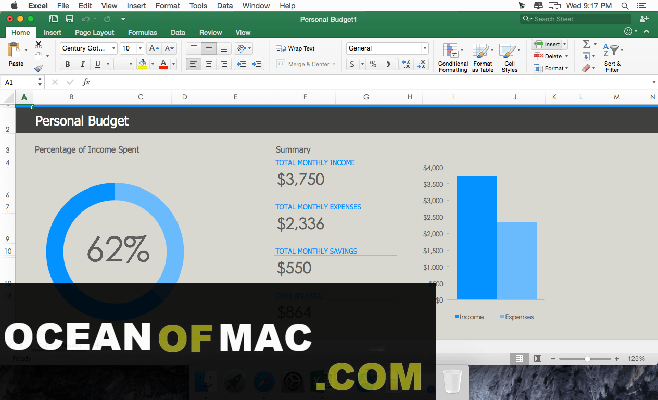Apply comma style format
This screenshot has height=400, width=658.
(388, 64)
